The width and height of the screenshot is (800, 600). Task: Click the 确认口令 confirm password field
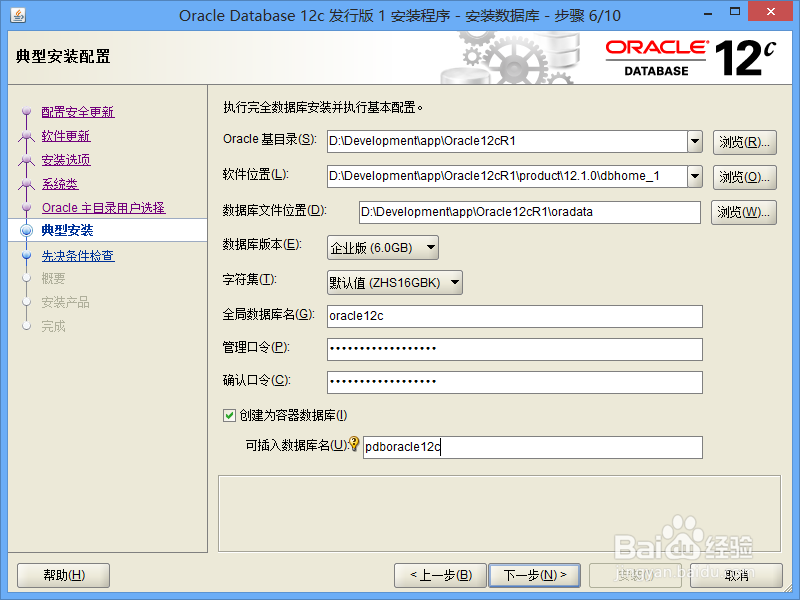pos(515,382)
